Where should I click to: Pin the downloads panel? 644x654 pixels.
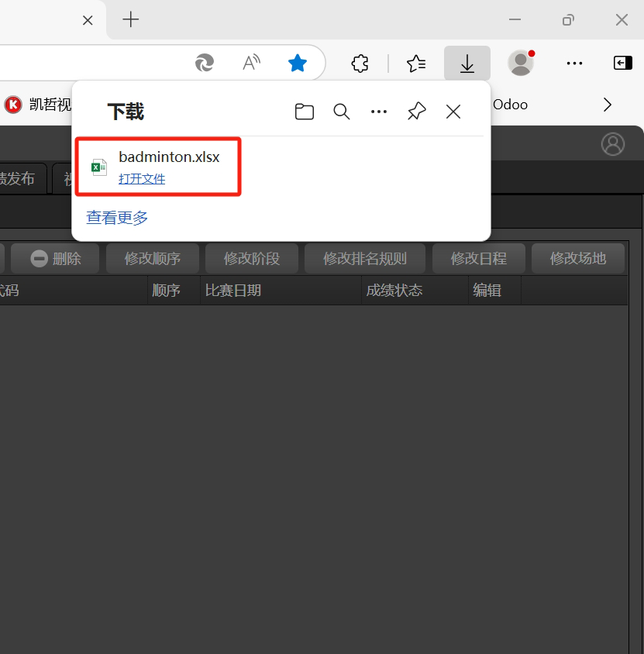coord(416,112)
